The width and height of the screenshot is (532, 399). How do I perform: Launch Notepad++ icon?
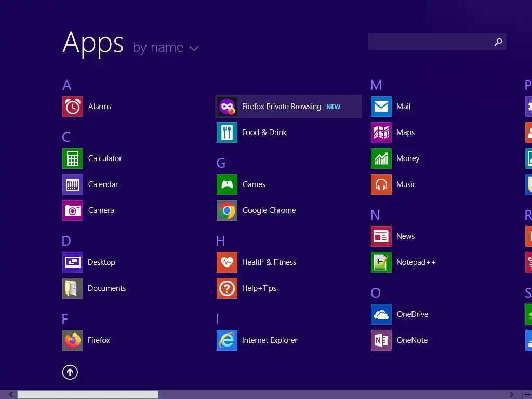(x=381, y=262)
